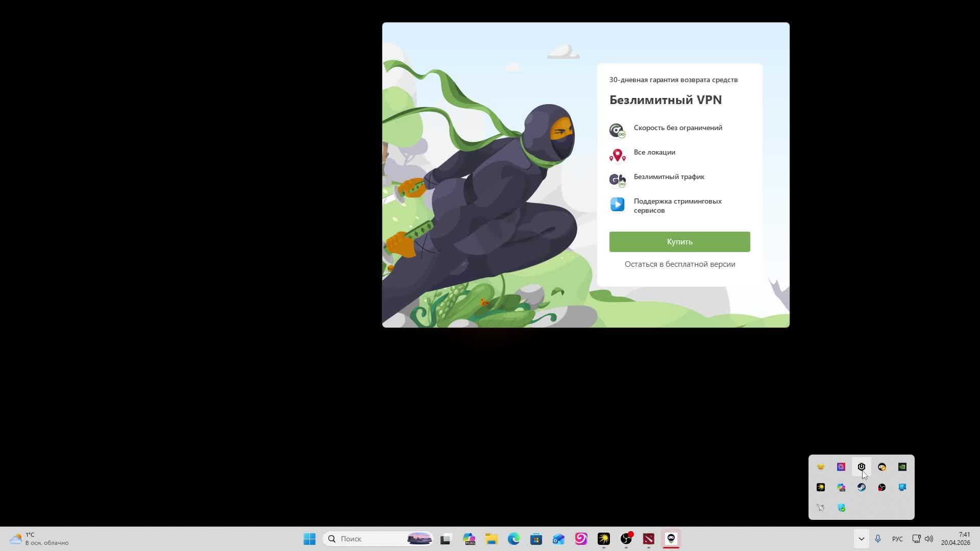Open the Microsoft 365 Copilot tray icon
The height and width of the screenshot is (551, 980).
(x=841, y=487)
